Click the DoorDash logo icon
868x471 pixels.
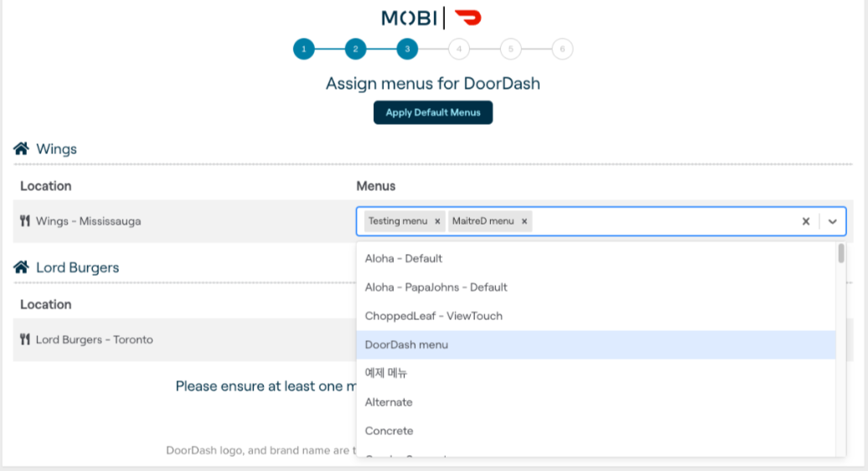[x=468, y=18]
